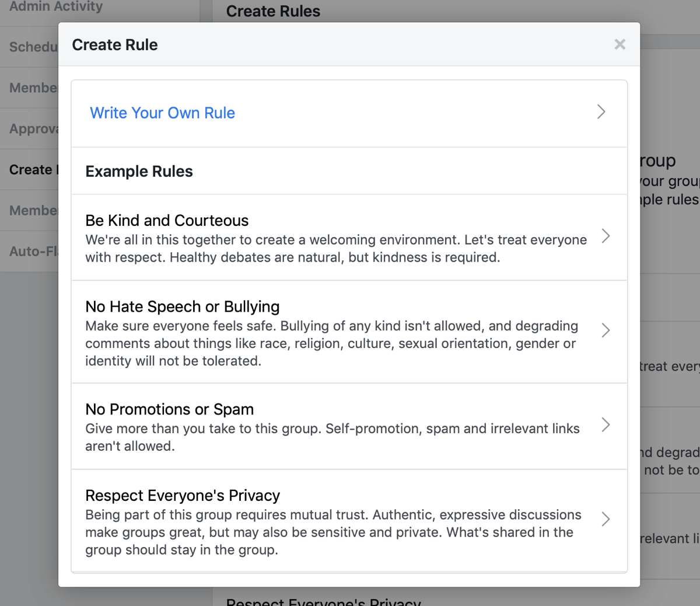Choose No Hate Speech or Bullying title
The image size is (700, 606).
(x=182, y=307)
